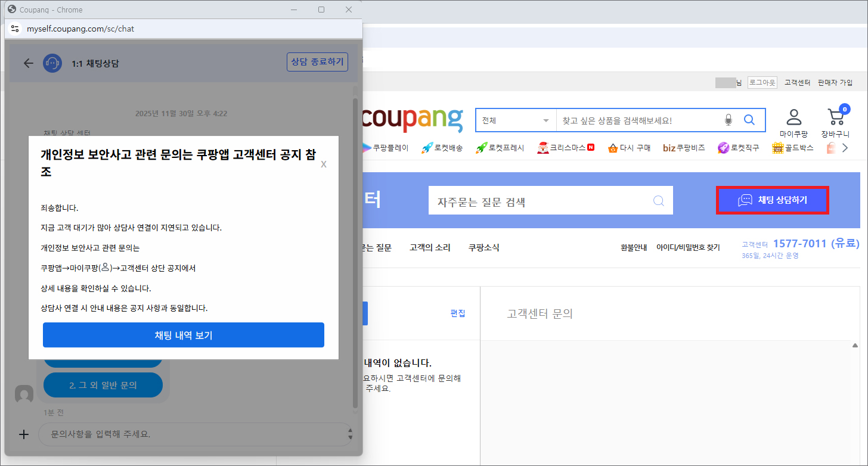Image resolution: width=868 pixels, height=466 pixels.
Task: Click 상담 종료하기 button
Action: click(x=317, y=61)
